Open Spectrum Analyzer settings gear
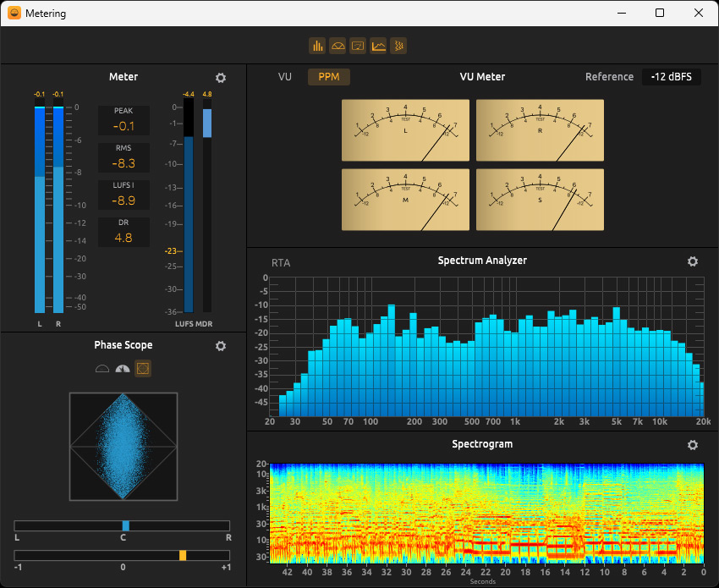 pyautogui.click(x=693, y=261)
